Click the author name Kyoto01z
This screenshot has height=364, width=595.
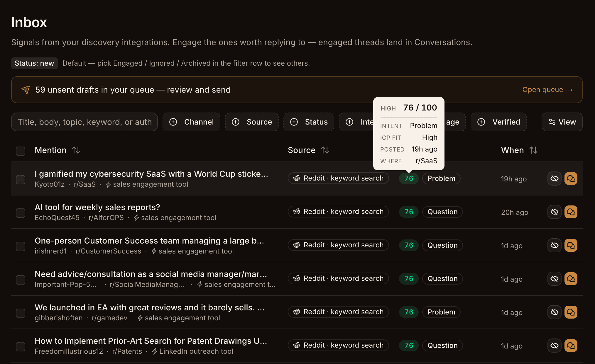coord(50,184)
